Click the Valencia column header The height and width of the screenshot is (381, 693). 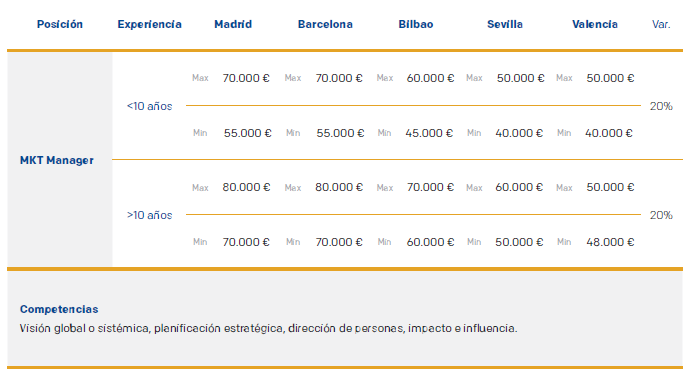point(595,24)
